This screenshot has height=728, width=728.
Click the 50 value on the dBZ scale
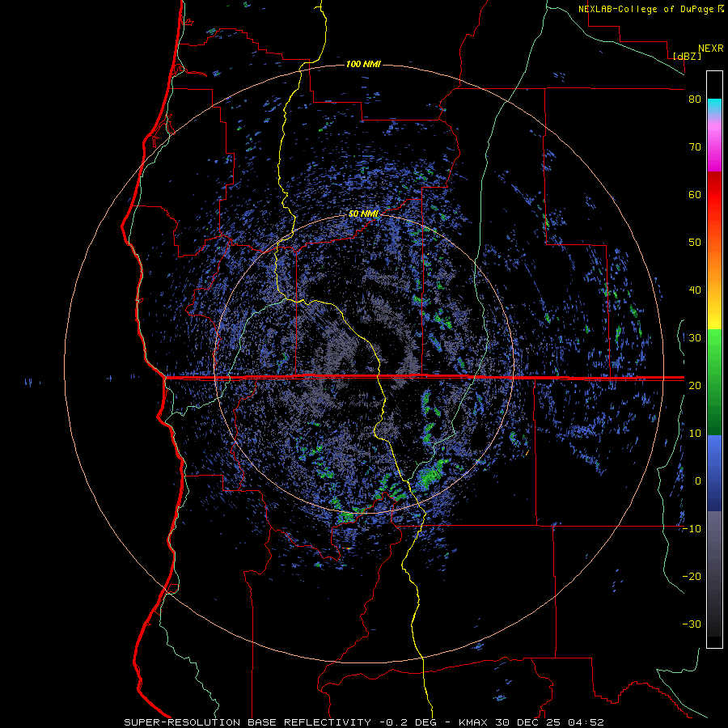695,243
